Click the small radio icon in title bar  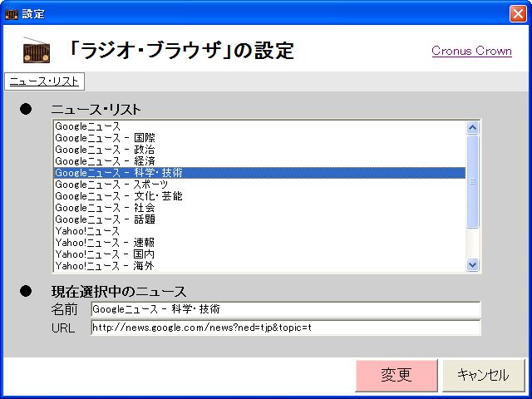point(11,14)
